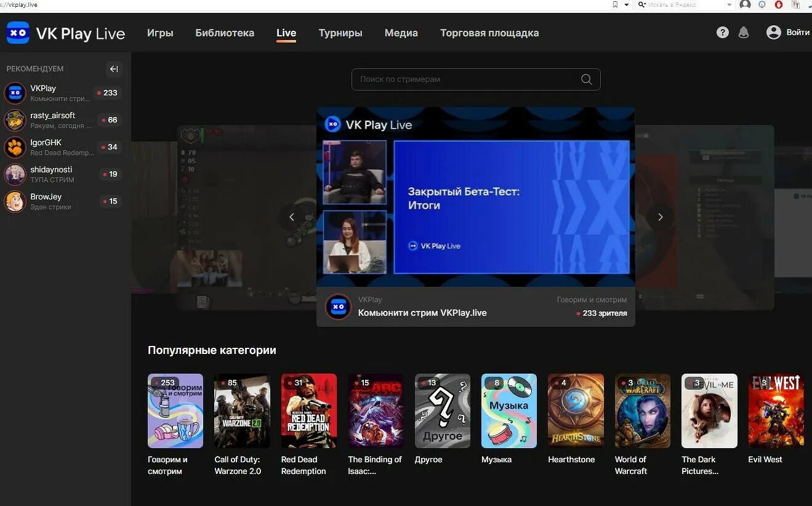Open the bookmark dropdown arrow
The width and height of the screenshot is (812, 506).
tap(627, 4)
